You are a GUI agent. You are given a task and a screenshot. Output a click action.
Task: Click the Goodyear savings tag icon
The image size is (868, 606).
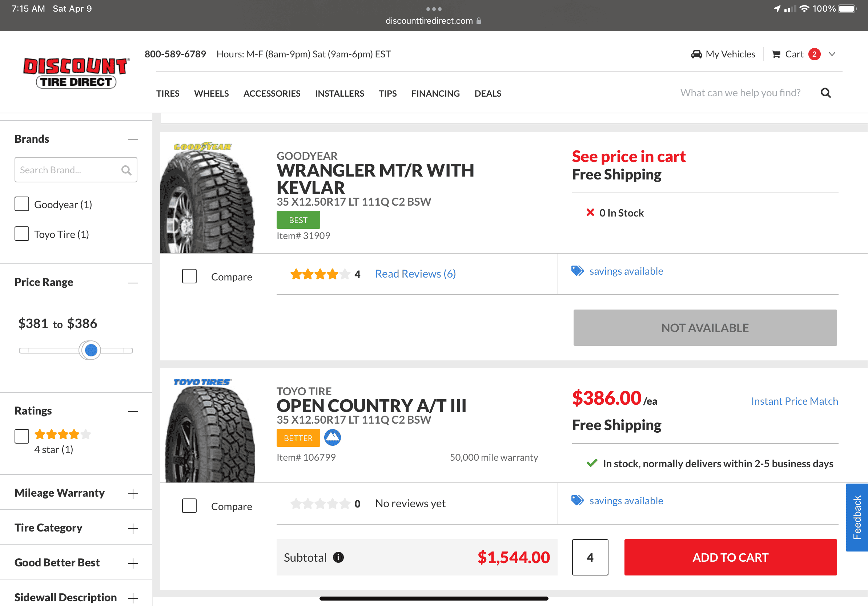pos(577,271)
